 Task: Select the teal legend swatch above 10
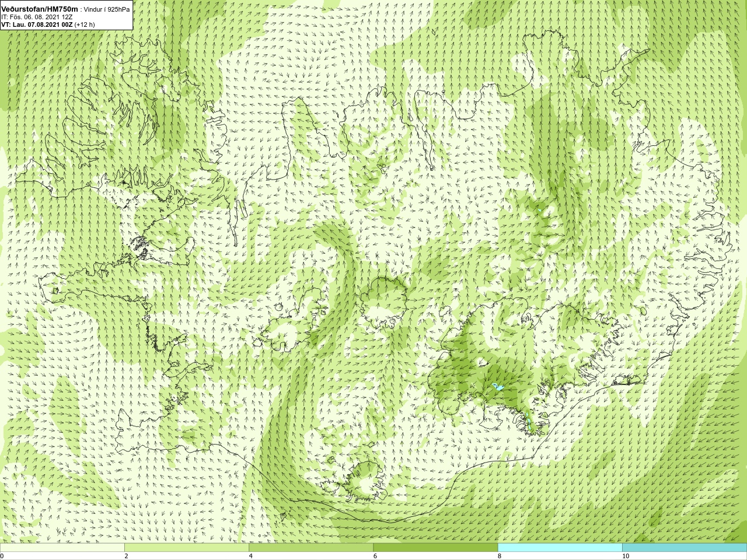685,548
